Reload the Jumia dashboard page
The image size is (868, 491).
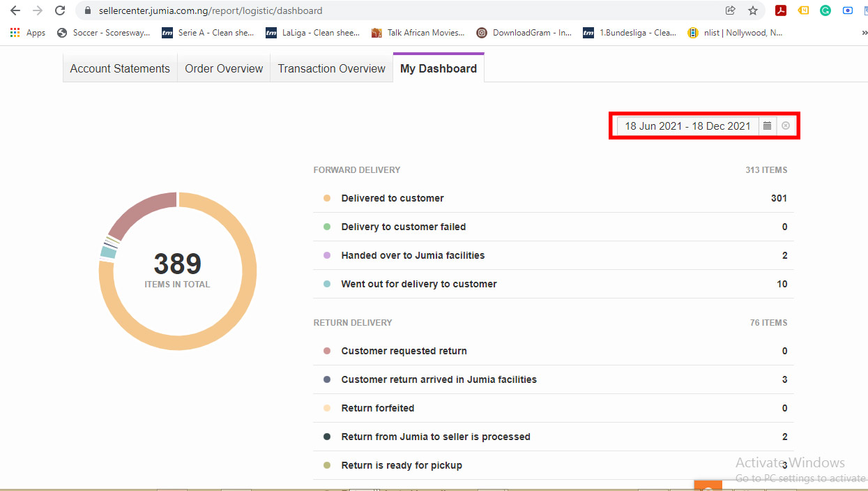click(60, 10)
